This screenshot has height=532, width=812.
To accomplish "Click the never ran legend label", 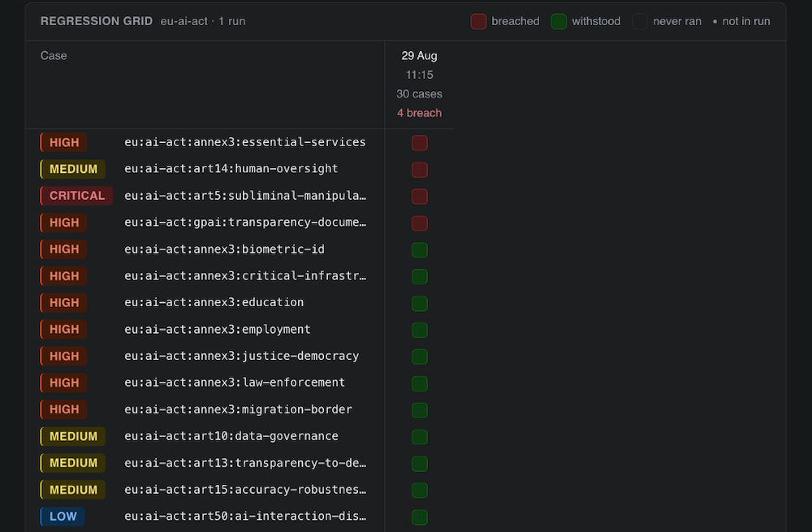I will 677,22.
